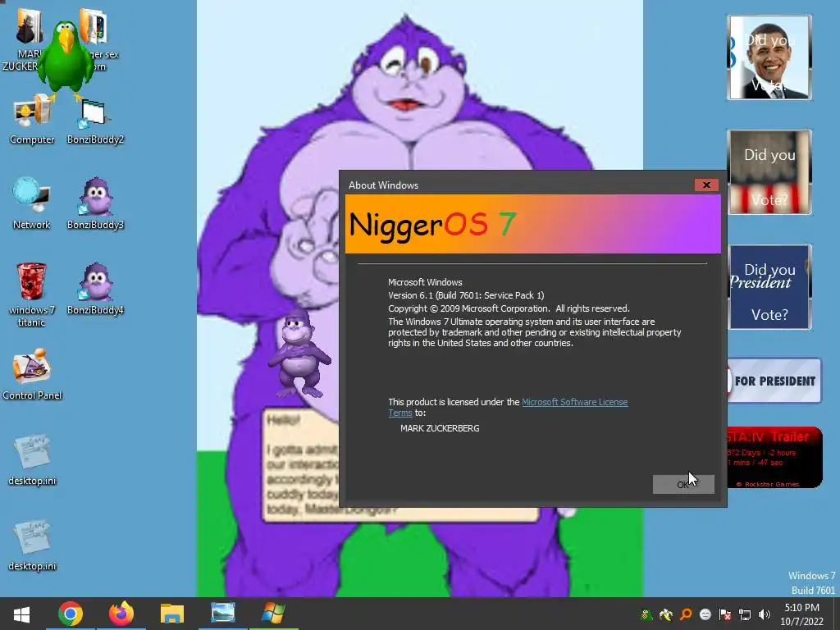The image size is (840, 630).
Task: Launch Google Chrome from the taskbar
Action: 71,614
